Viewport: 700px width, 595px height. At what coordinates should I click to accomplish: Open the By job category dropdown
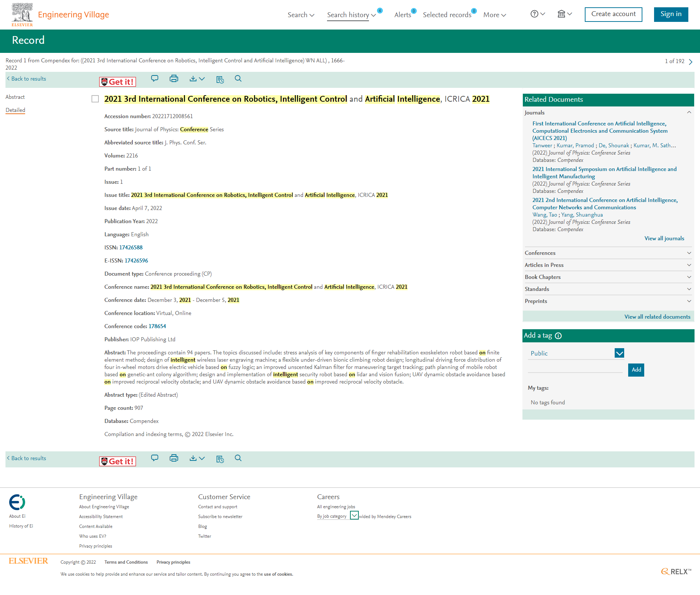coord(338,516)
